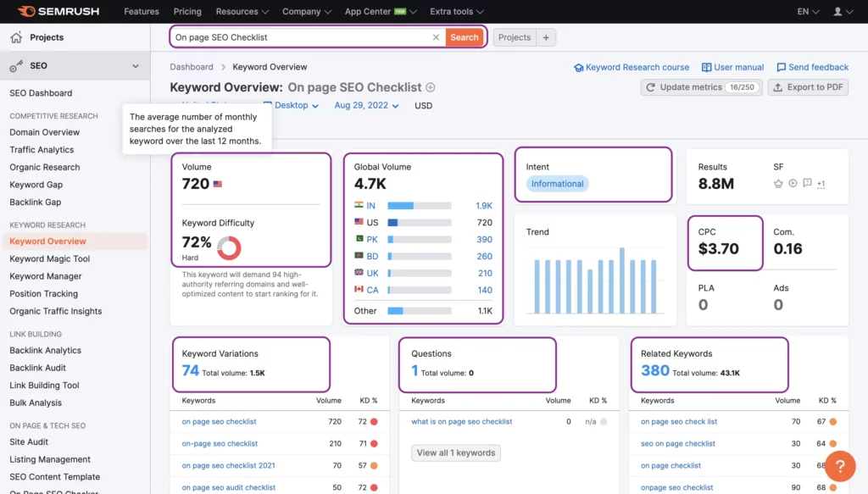Open the User manual link
The image size is (868, 494).
[733, 67]
